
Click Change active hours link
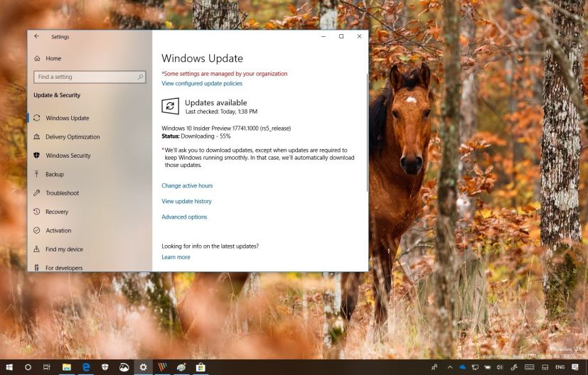tap(187, 185)
